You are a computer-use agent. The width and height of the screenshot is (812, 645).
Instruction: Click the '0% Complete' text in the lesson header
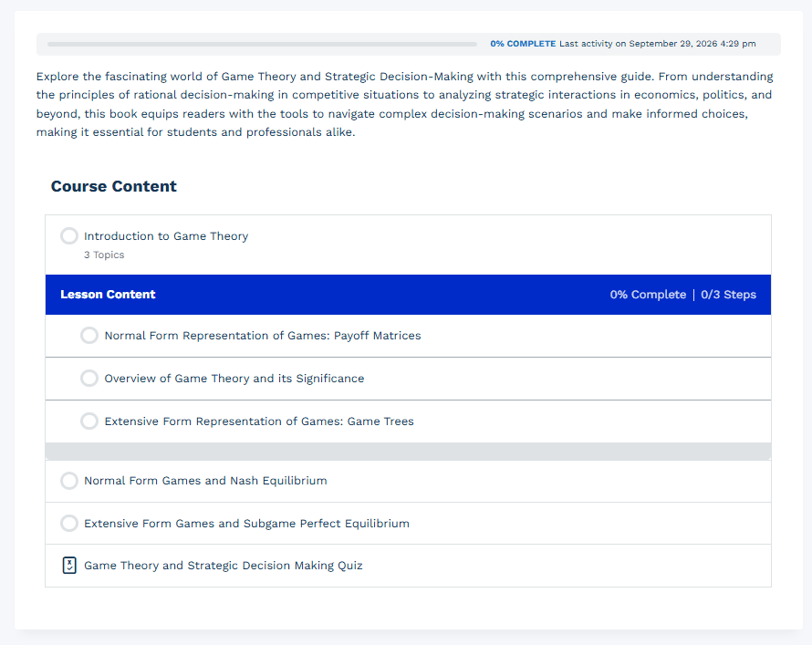(648, 295)
